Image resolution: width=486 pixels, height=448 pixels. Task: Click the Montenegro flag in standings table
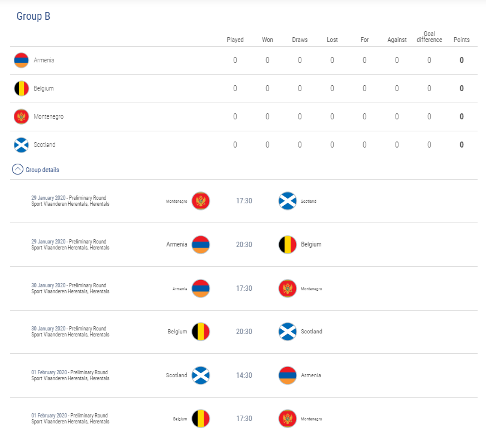click(x=22, y=117)
